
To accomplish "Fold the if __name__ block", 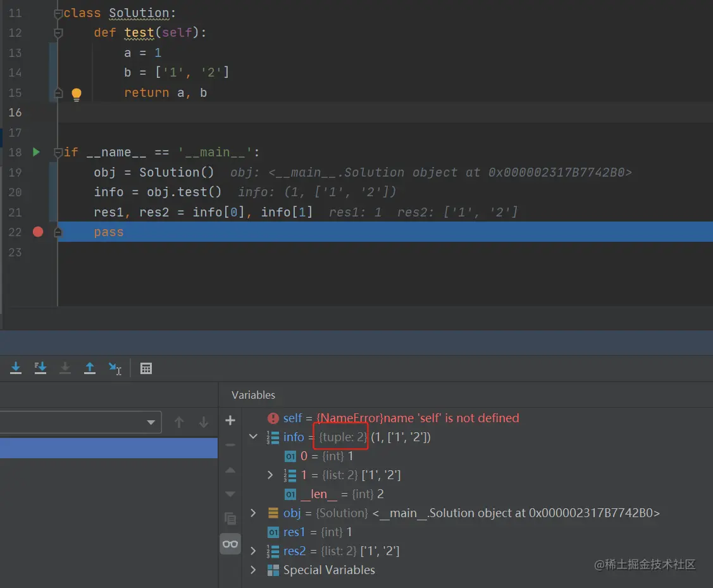I will (58, 153).
